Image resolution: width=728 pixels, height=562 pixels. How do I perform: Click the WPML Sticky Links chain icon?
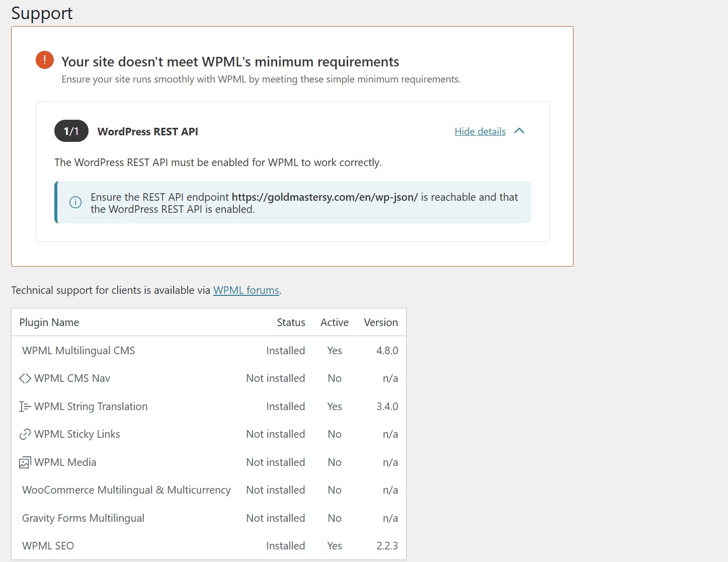point(25,434)
